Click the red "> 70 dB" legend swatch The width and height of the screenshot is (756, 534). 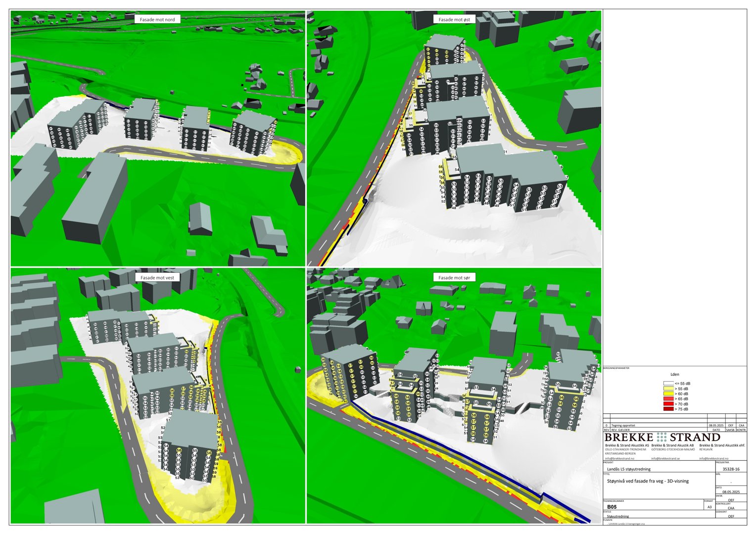[x=668, y=404]
